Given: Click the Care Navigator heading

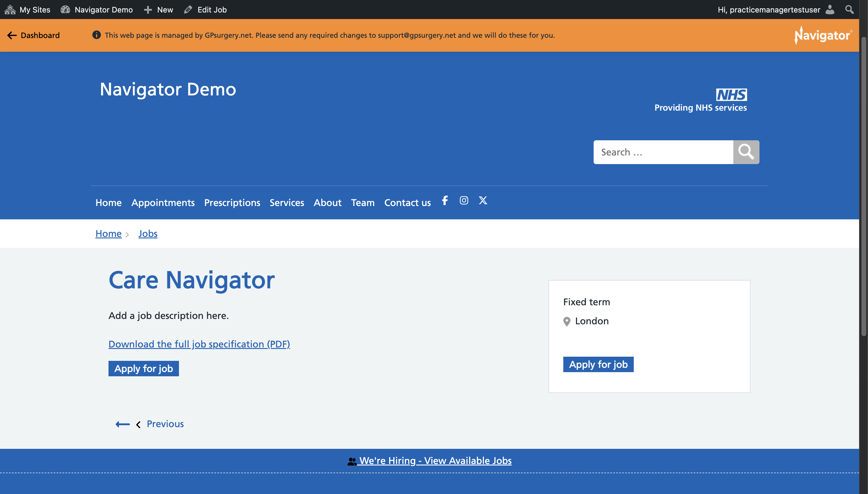Looking at the screenshot, I should tap(192, 280).
